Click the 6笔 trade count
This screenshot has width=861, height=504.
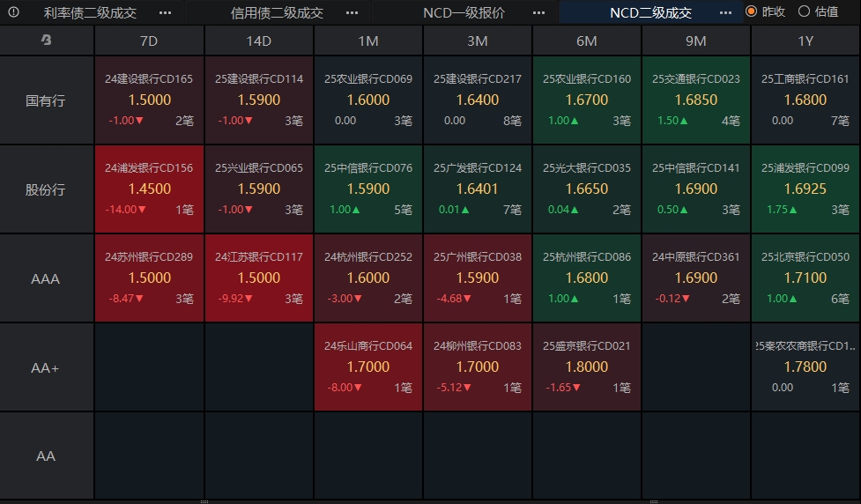coord(840,299)
